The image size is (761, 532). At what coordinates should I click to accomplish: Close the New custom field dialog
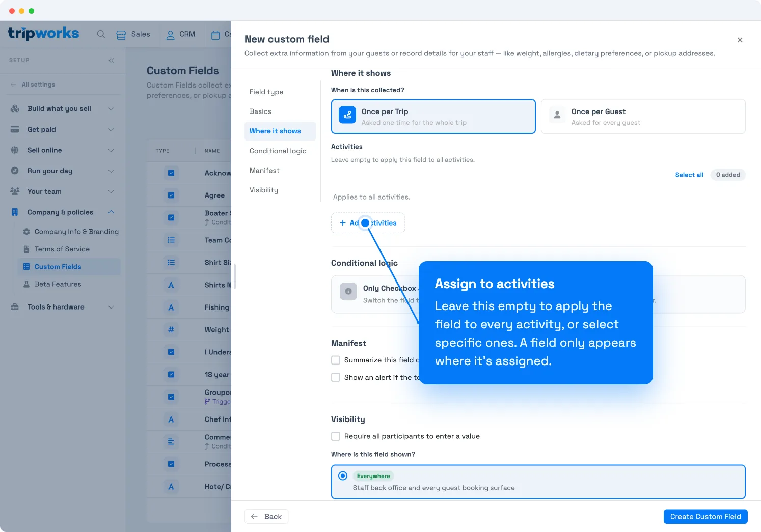coord(740,40)
